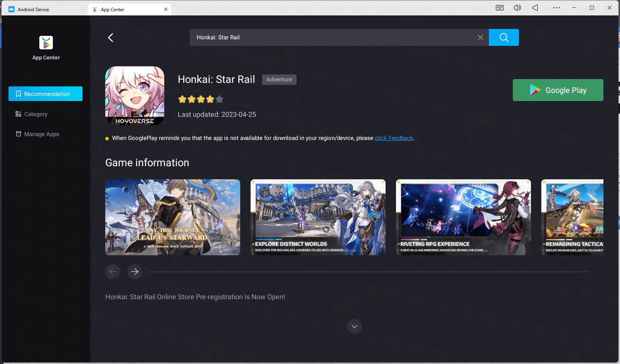Clear the search field with X icon

(480, 37)
